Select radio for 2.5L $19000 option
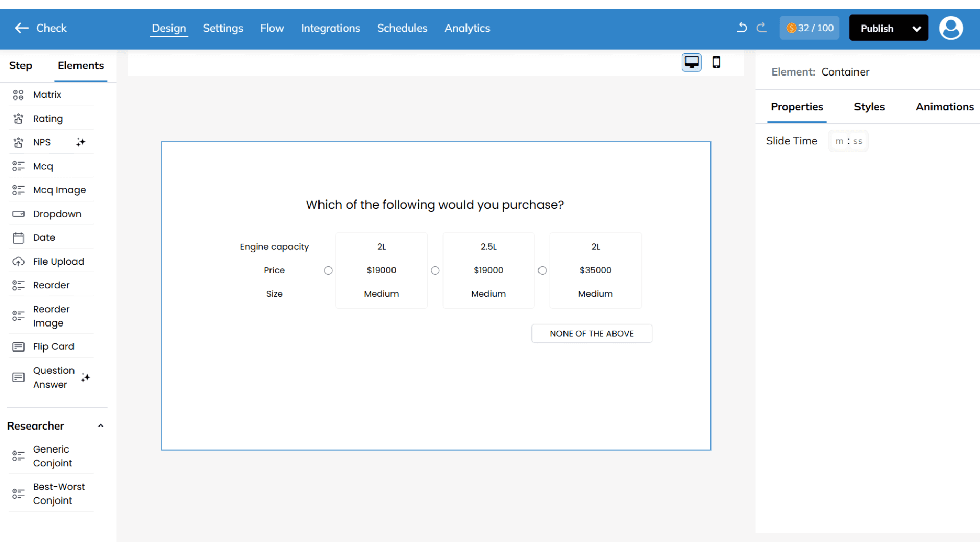This screenshot has width=980, height=551. pos(435,271)
